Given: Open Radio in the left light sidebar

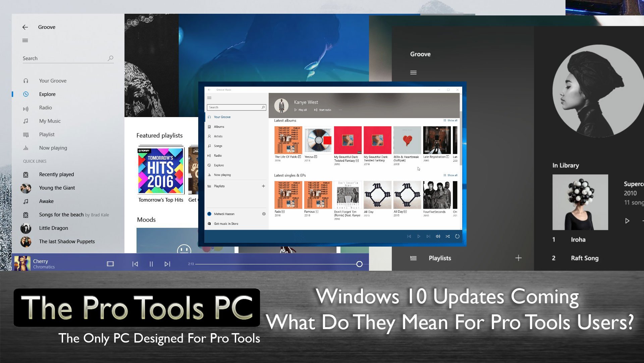Looking at the screenshot, I should pos(45,108).
